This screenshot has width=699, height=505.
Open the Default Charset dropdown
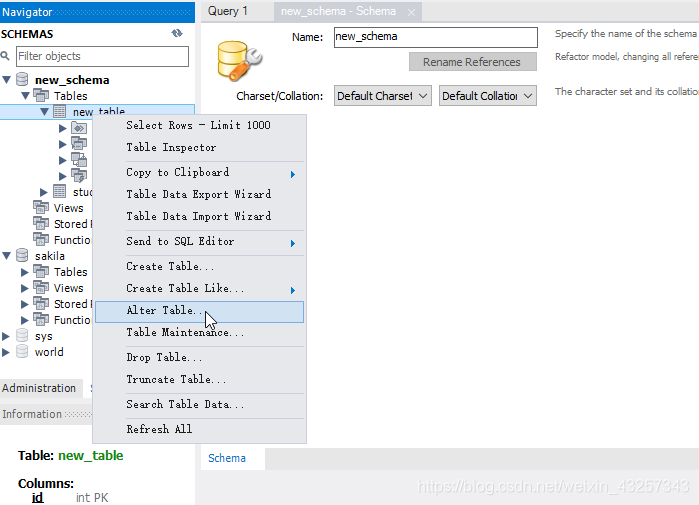point(382,96)
